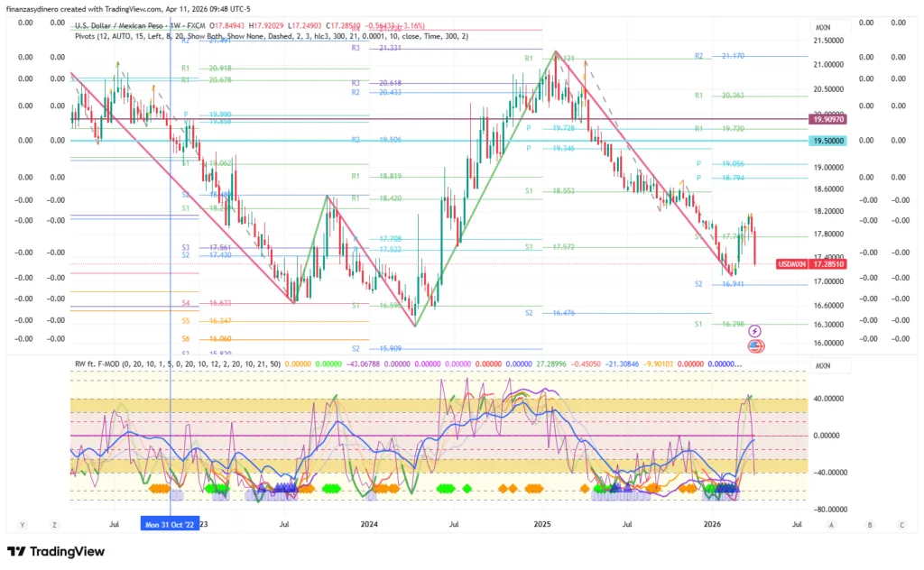This screenshot has height=570, width=924.
Task: Click the A auto-scale button
Action: tap(830, 524)
